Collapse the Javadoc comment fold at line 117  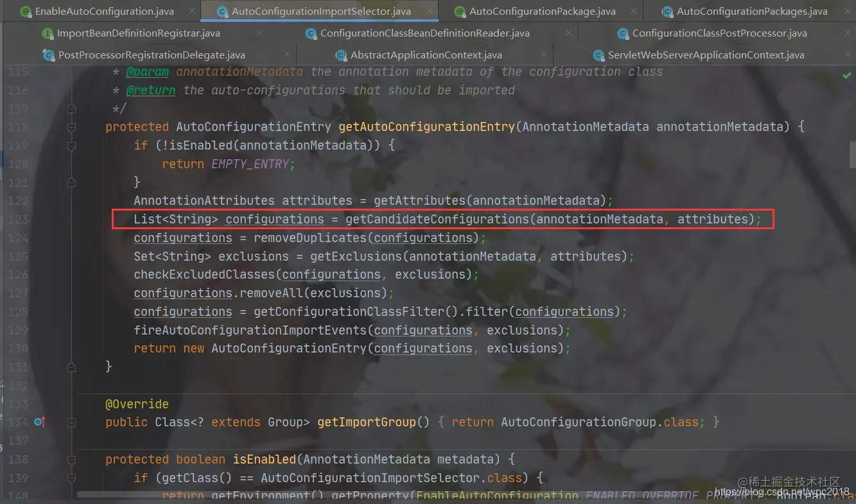[x=72, y=109]
